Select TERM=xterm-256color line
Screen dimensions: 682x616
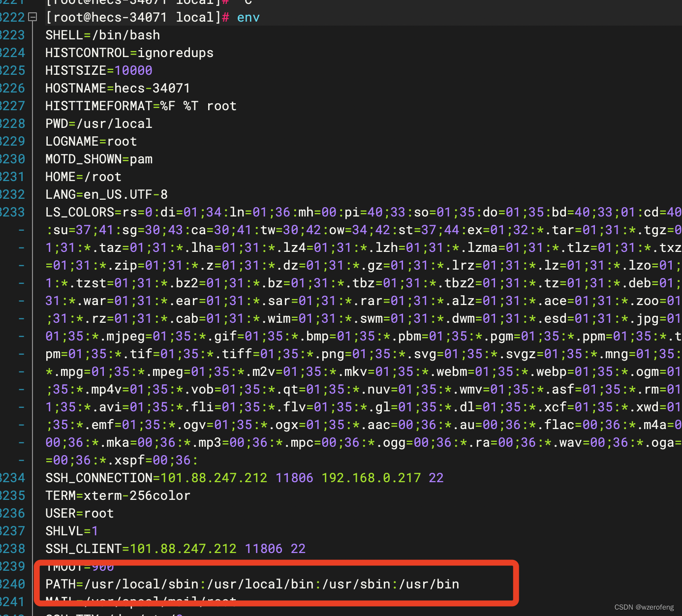tap(118, 496)
